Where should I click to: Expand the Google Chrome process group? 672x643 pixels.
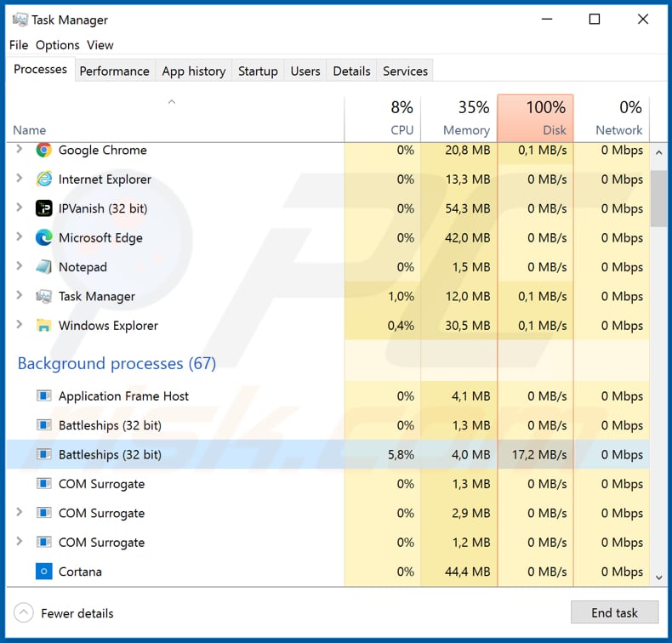(x=20, y=150)
